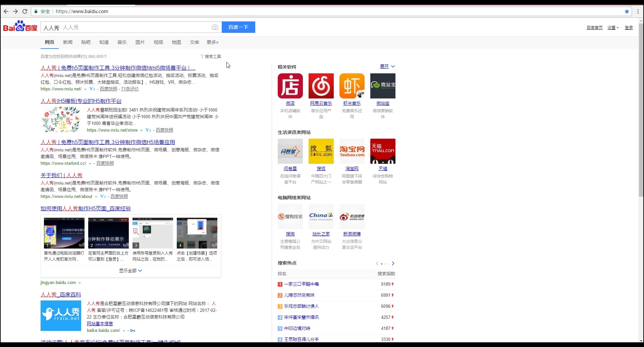The width and height of the screenshot is (644, 347).
Task: Click the ChinaZ 站长之家 icon
Action: 321,216
